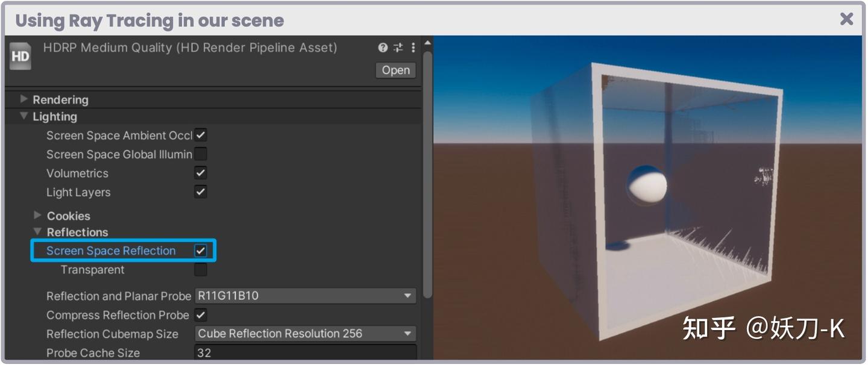
Task: Uncheck the Volumetrics checkbox
Action: [201, 173]
